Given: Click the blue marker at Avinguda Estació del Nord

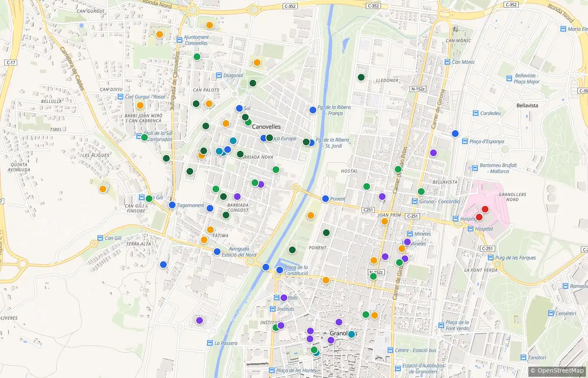Looking at the screenshot, I should [x=217, y=252].
